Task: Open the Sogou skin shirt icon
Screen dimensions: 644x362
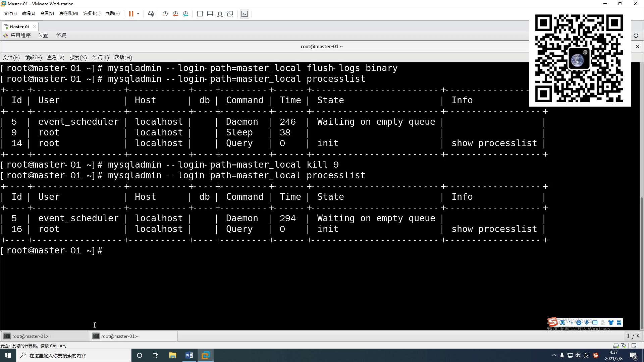Action: pyautogui.click(x=611, y=322)
